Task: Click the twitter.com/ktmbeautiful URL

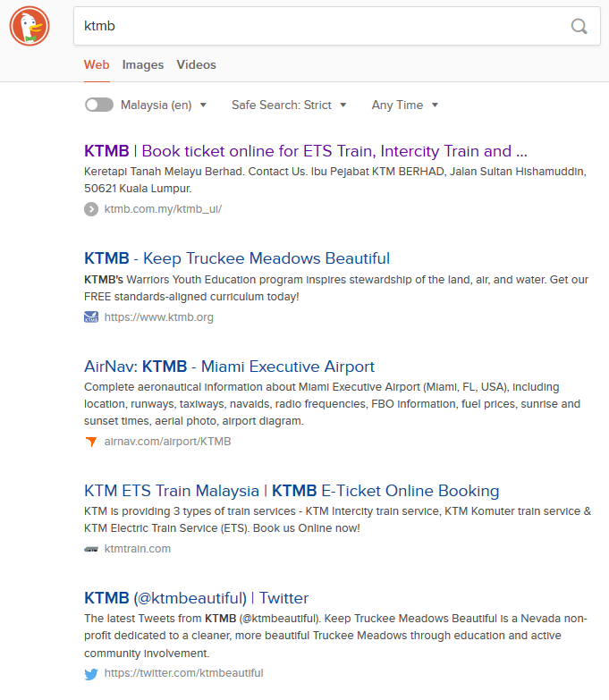Action: [183, 673]
